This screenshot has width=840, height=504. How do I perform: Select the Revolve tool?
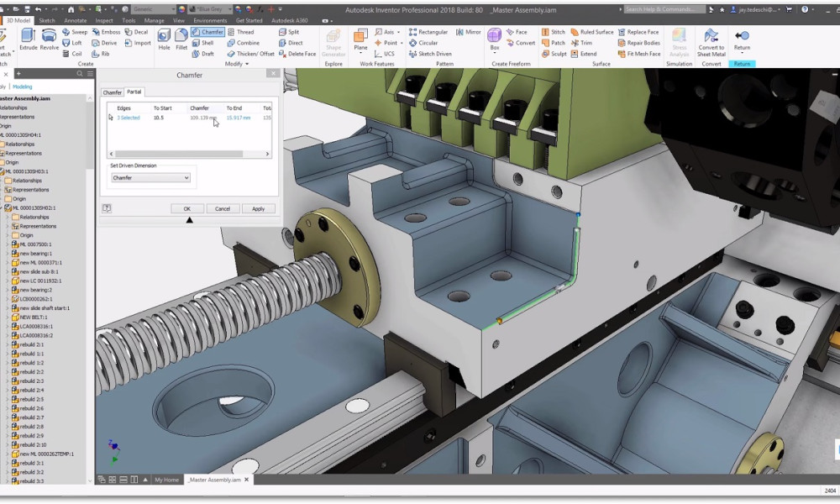point(49,39)
